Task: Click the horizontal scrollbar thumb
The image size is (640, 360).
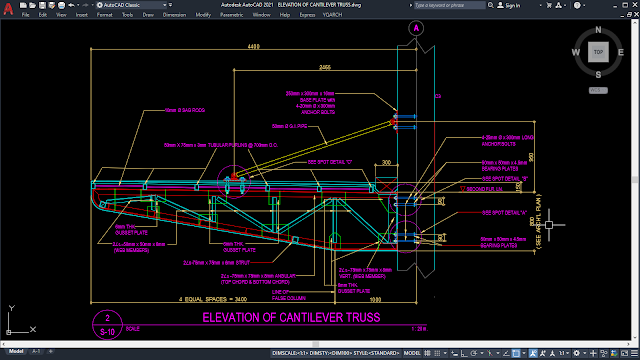Action: [x=316, y=344]
